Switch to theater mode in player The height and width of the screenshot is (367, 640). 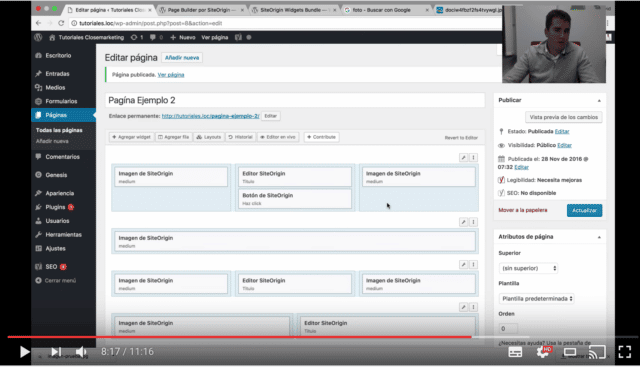click(x=570, y=352)
